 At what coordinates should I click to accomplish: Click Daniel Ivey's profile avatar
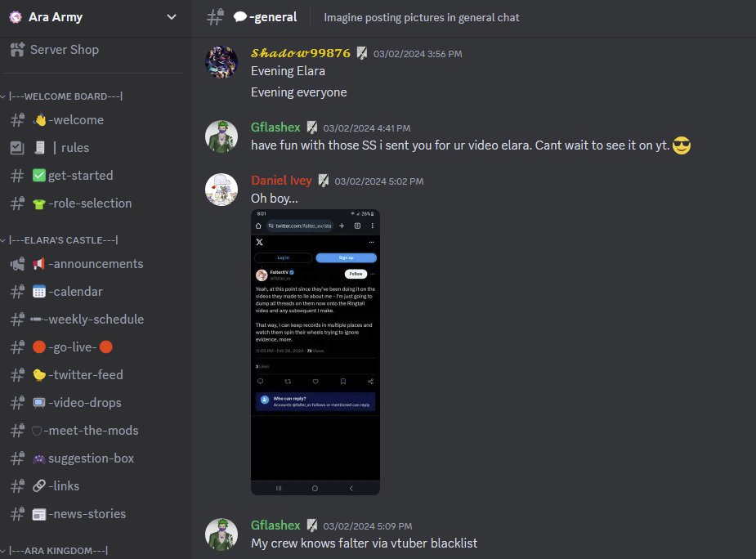pyautogui.click(x=221, y=190)
